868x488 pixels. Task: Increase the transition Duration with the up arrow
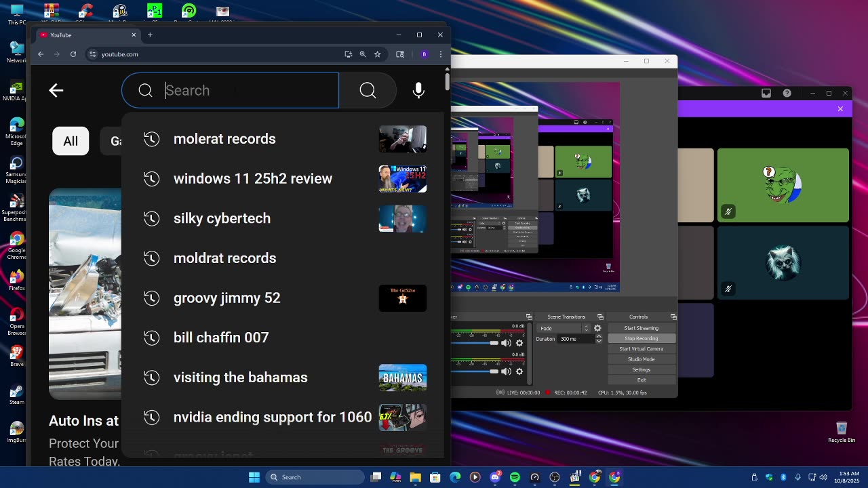(x=599, y=336)
